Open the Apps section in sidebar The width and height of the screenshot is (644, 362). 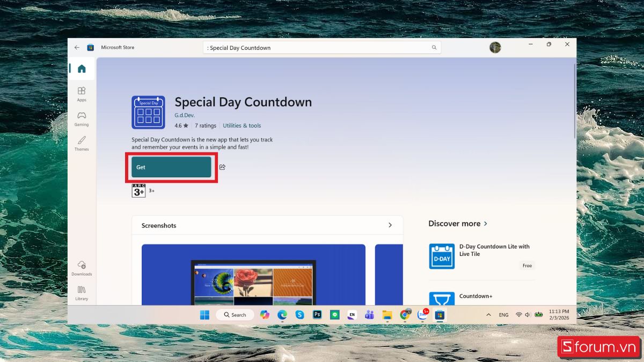(82, 94)
